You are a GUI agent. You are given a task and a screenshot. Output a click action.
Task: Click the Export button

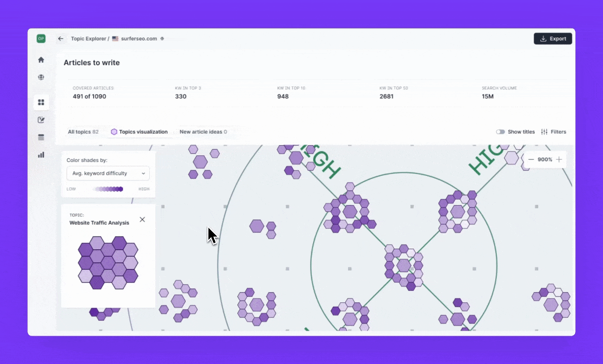[553, 38]
